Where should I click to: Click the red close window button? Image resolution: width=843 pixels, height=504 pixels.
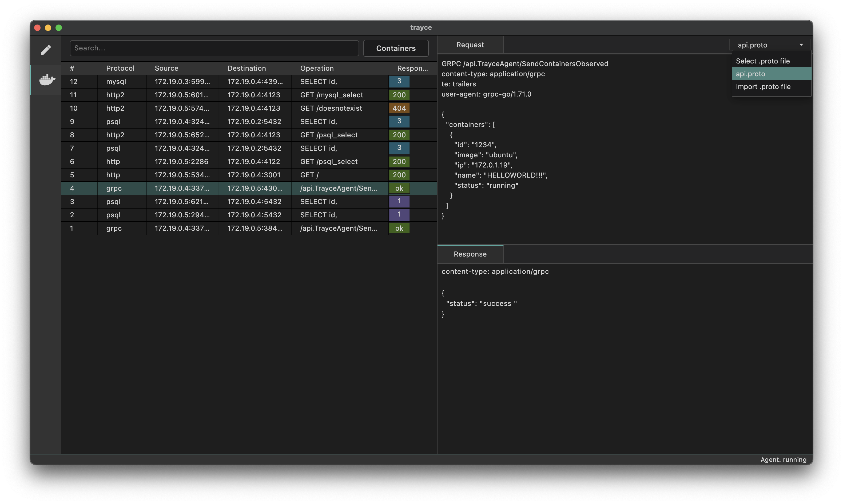coord(38,27)
